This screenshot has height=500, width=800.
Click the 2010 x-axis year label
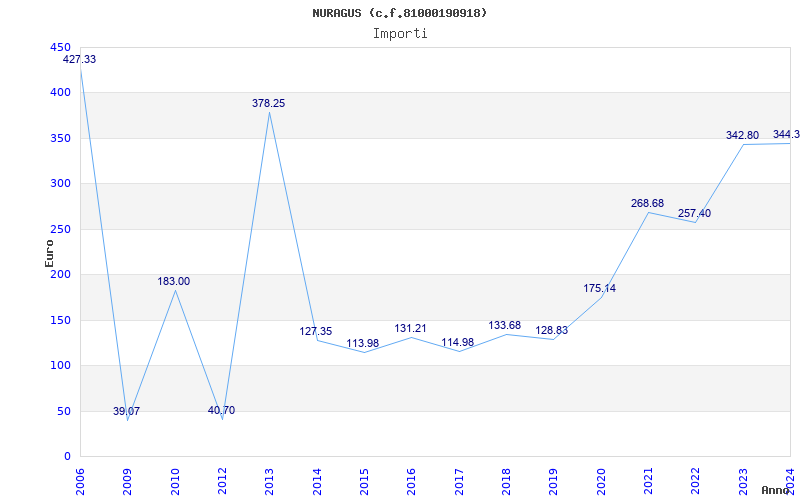point(175,482)
